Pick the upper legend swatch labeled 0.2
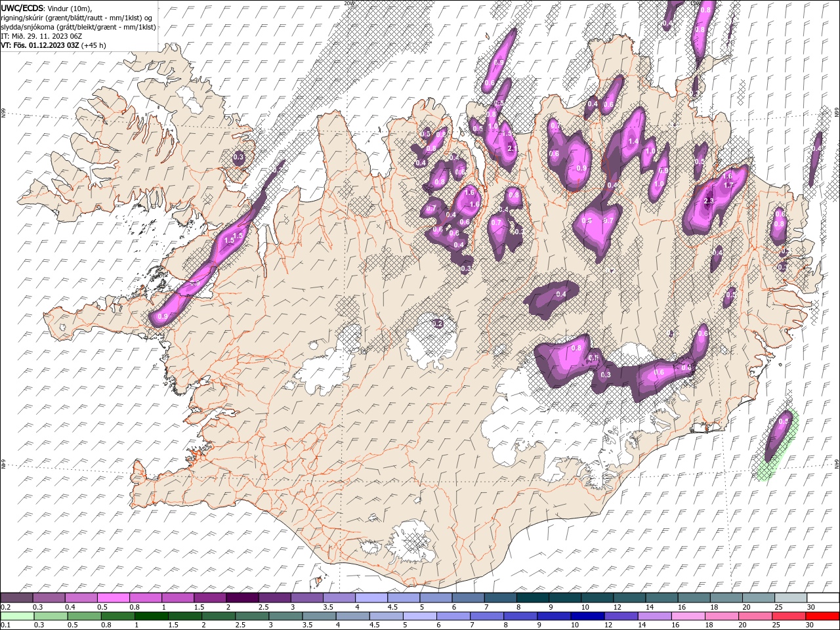This screenshot has height=630, width=840. (x=16, y=597)
